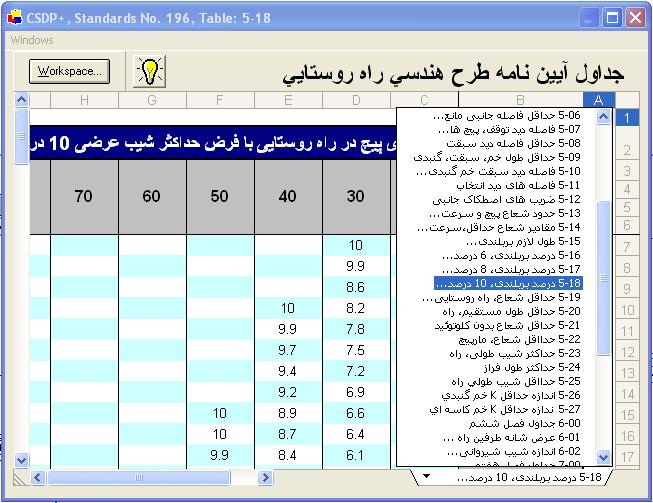
Task: Select the cell showing 9.9 in column F
Action: [x=219, y=455]
